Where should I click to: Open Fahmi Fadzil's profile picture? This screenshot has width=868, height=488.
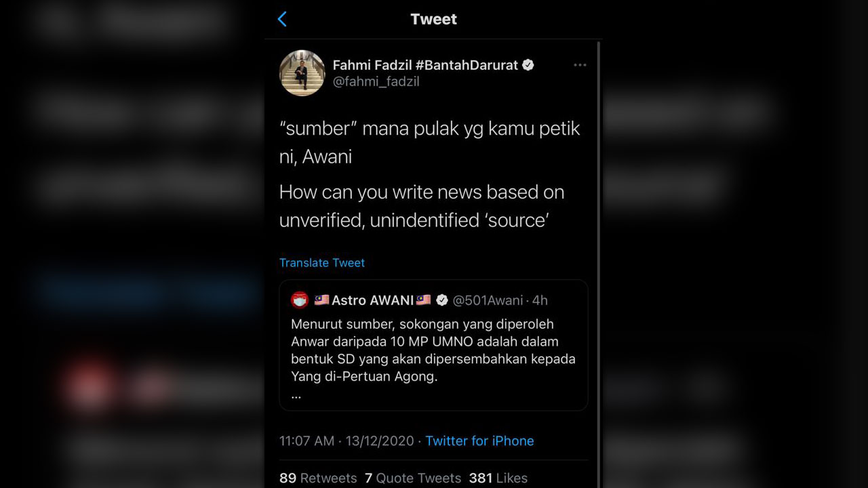coord(302,73)
